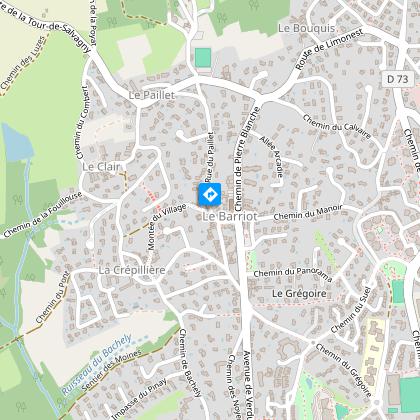Select the Chemin du Calvaire street label
The width and height of the screenshot is (420, 420).
(337, 126)
